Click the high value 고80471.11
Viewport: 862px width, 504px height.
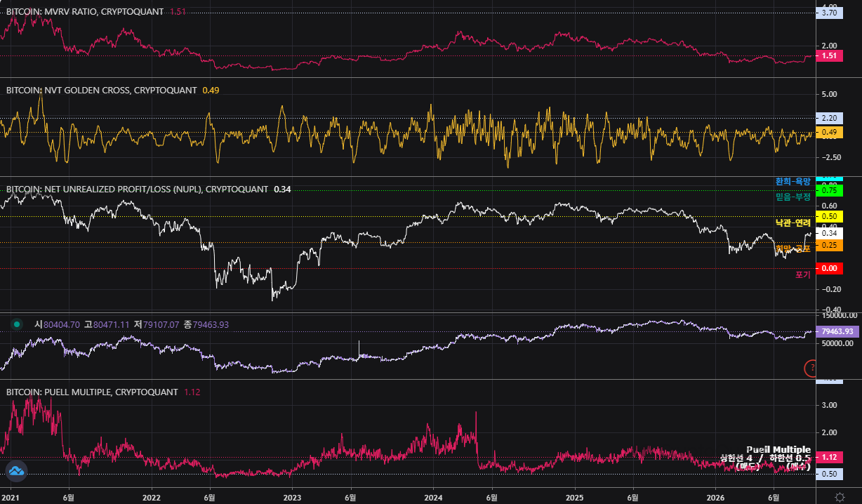pyautogui.click(x=107, y=324)
